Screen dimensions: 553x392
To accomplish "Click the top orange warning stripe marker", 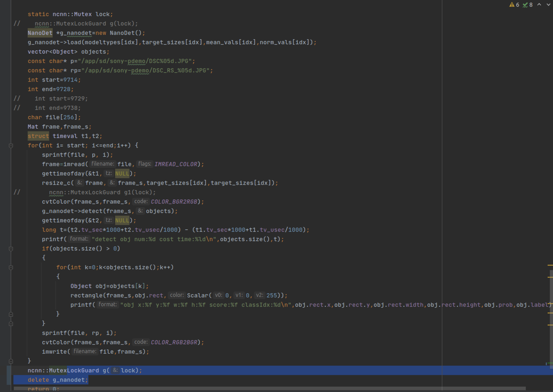I will (x=550, y=265).
